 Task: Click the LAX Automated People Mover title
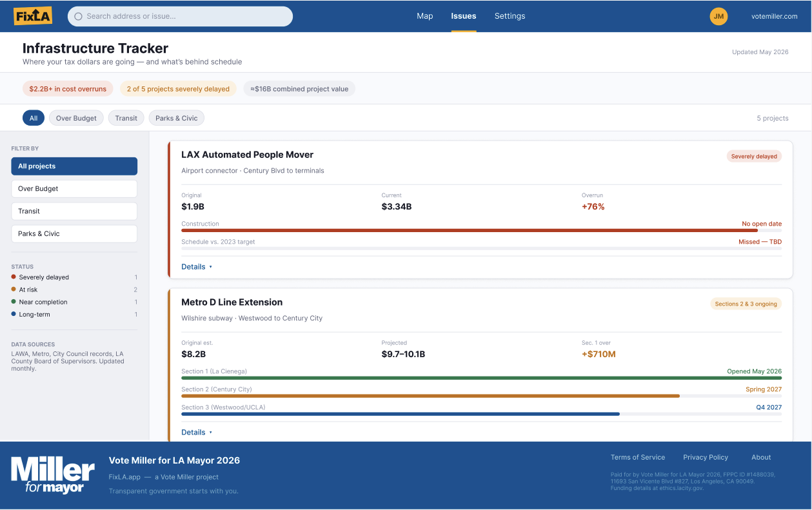click(x=247, y=155)
